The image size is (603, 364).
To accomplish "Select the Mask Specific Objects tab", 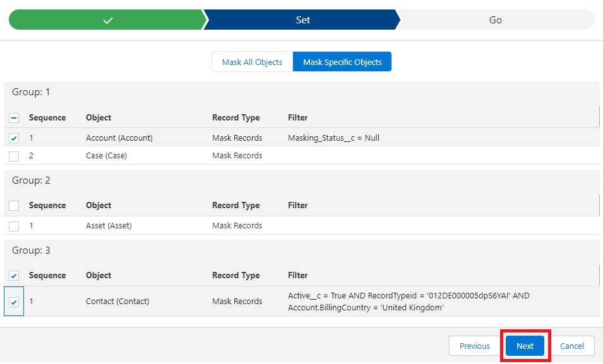I will tap(342, 61).
